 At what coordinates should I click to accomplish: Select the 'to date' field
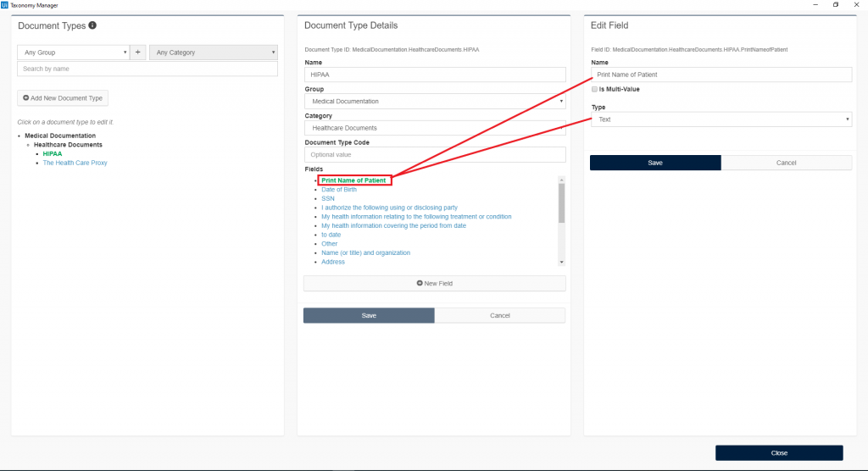[x=331, y=235]
